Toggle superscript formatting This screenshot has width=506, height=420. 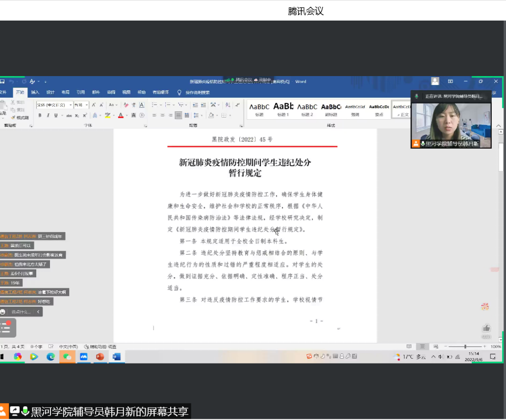coord(85,116)
